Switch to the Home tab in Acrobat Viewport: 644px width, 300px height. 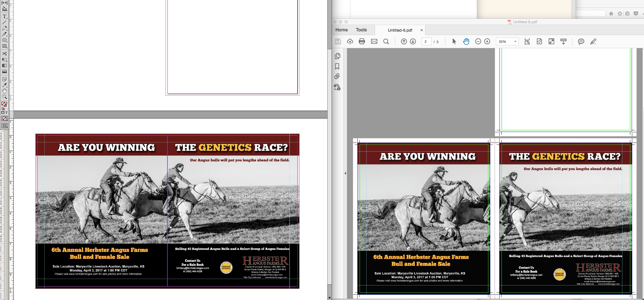pyautogui.click(x=341, y=30)
